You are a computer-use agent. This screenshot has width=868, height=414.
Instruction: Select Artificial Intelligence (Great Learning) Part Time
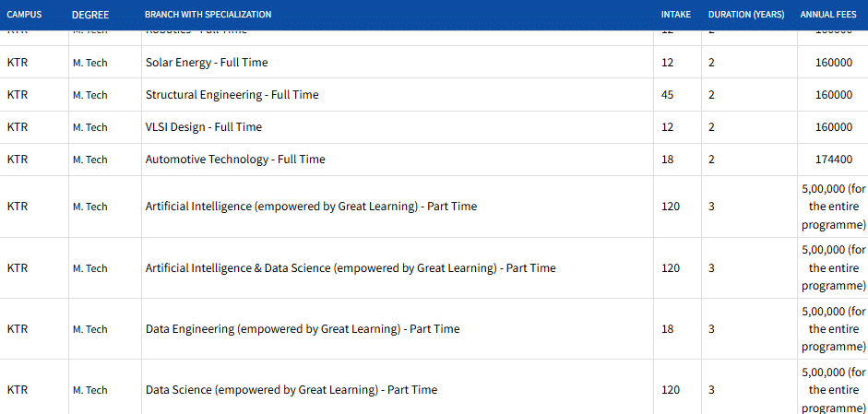point(311,207)
